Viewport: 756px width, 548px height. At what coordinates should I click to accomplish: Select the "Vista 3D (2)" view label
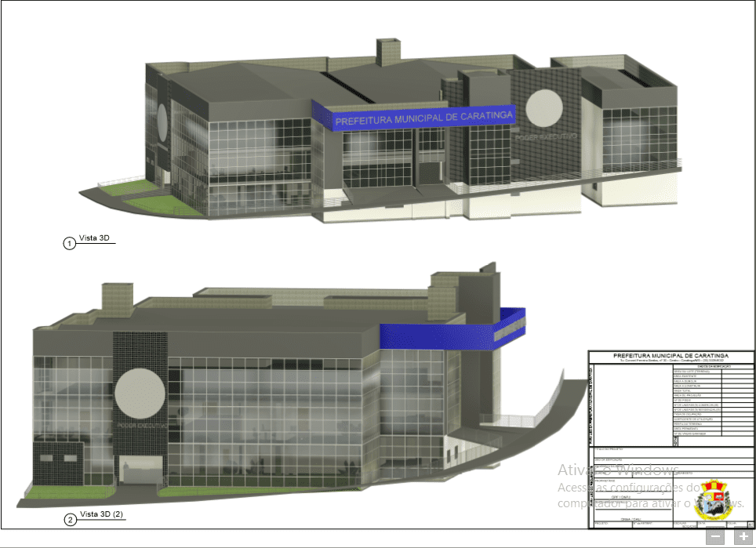pyautogui.click(x=101, y=515)
